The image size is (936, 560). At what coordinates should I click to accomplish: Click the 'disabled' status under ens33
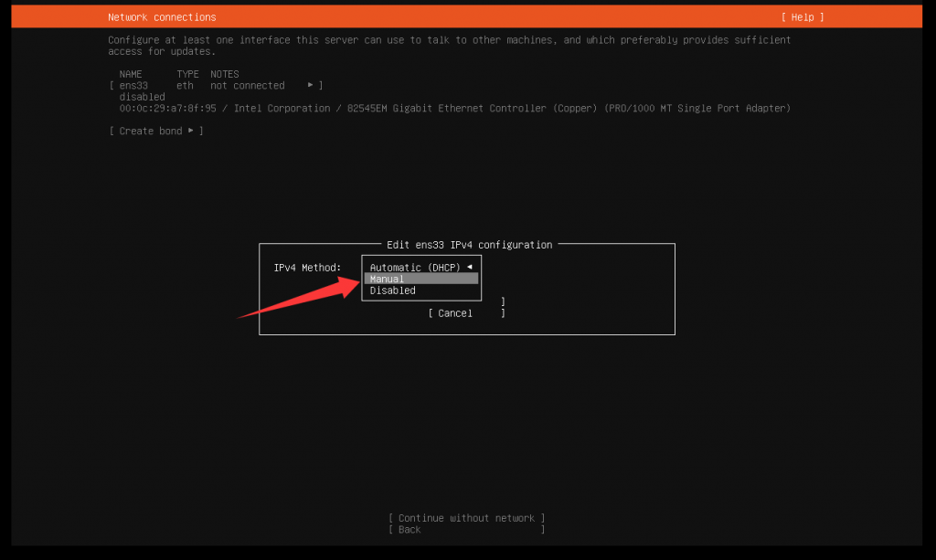tap(142, 97)
